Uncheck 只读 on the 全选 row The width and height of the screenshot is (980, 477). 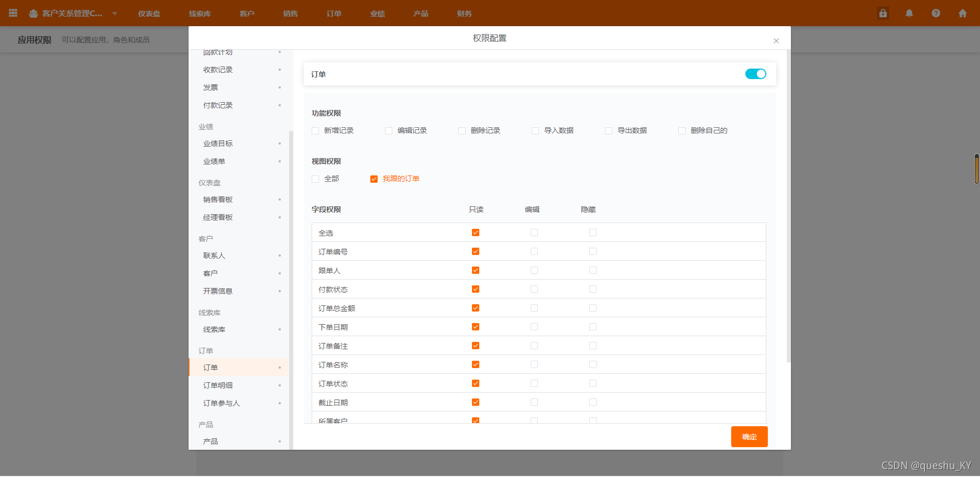475,232
